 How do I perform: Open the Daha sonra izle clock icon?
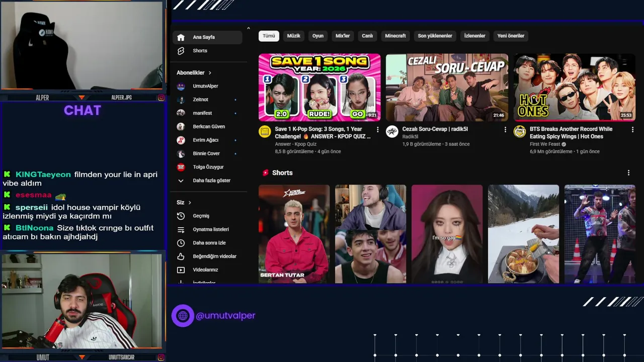181,243
